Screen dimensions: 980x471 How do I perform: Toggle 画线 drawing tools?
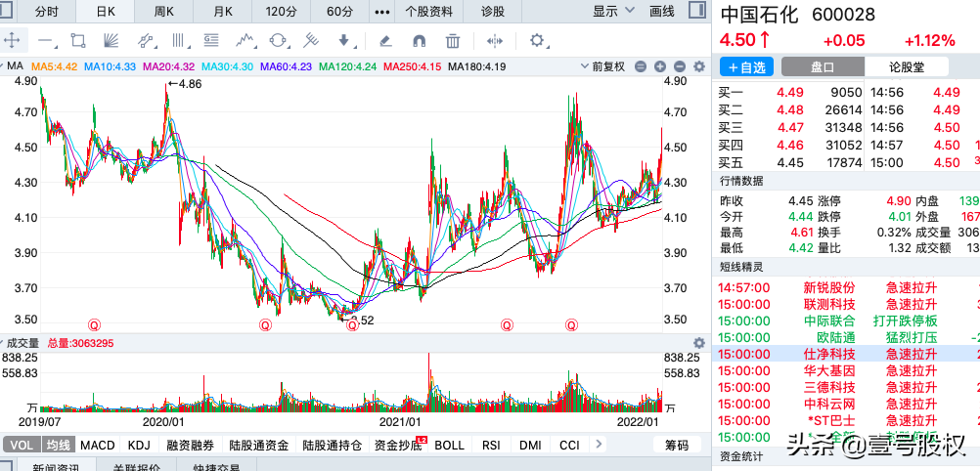(x=662, y=12)
